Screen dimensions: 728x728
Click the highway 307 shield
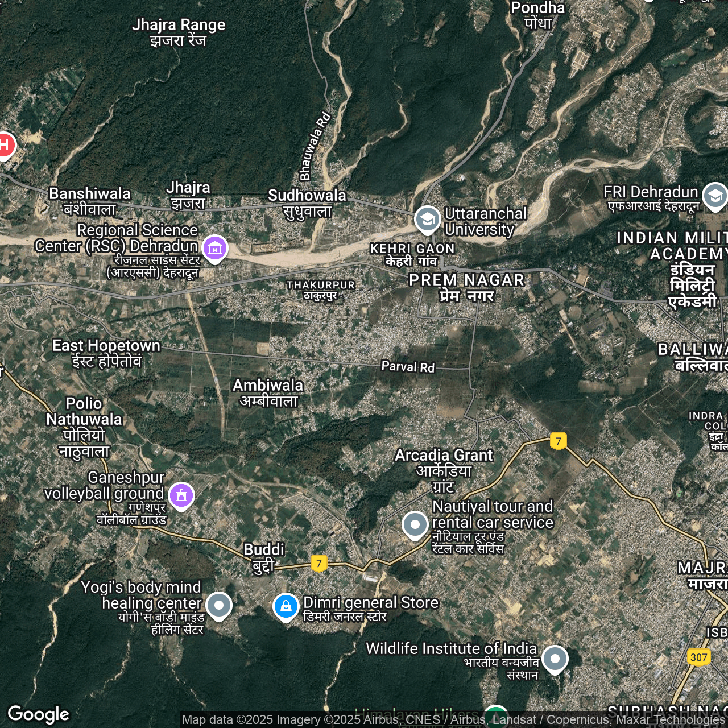(x=698, y=657)
